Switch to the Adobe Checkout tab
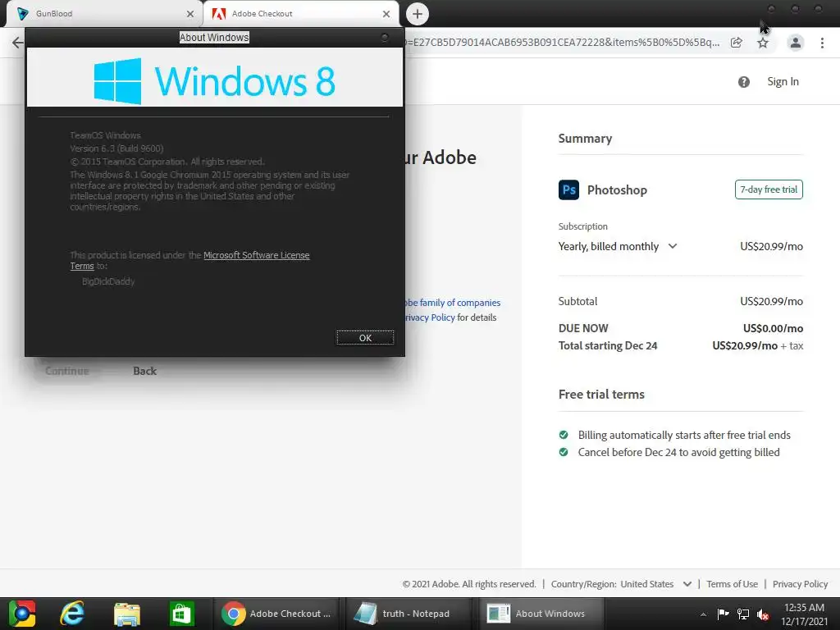This screenshot has width=840, height=630. click(x=301, y=13)
